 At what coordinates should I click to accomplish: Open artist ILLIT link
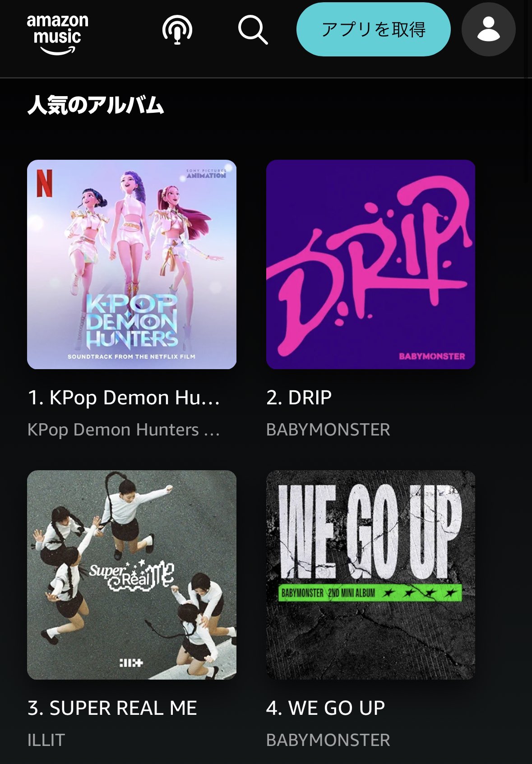tap(46, 740)
